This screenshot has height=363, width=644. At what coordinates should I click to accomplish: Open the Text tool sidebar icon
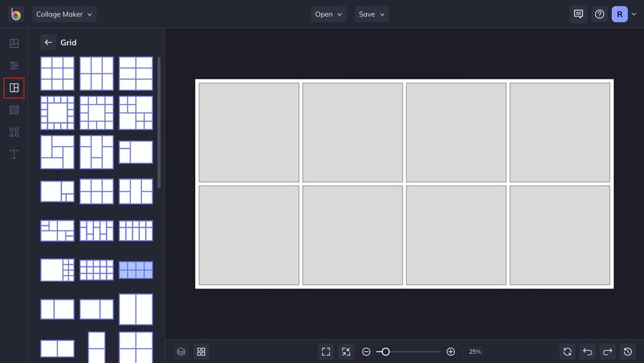(14, 154)
